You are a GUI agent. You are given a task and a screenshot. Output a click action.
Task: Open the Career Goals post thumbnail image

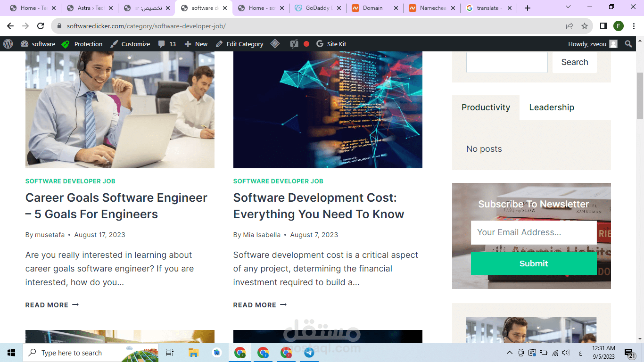(x=120, y=110)
